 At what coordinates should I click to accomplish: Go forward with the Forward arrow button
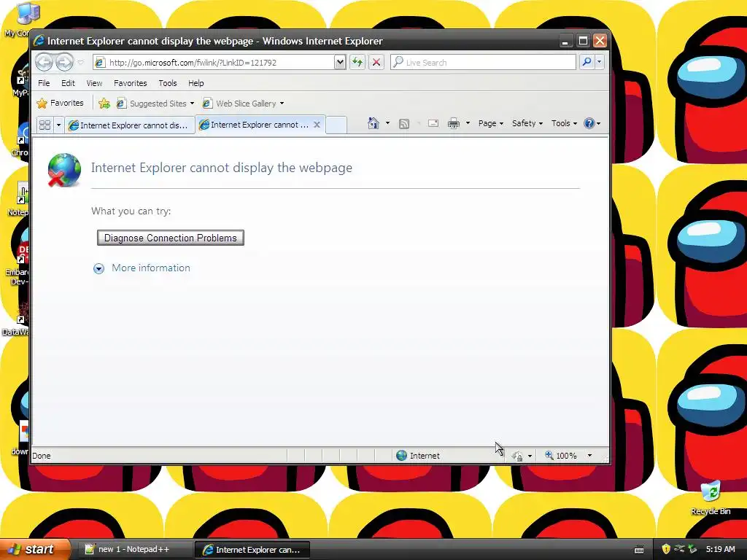pos(64,62)
